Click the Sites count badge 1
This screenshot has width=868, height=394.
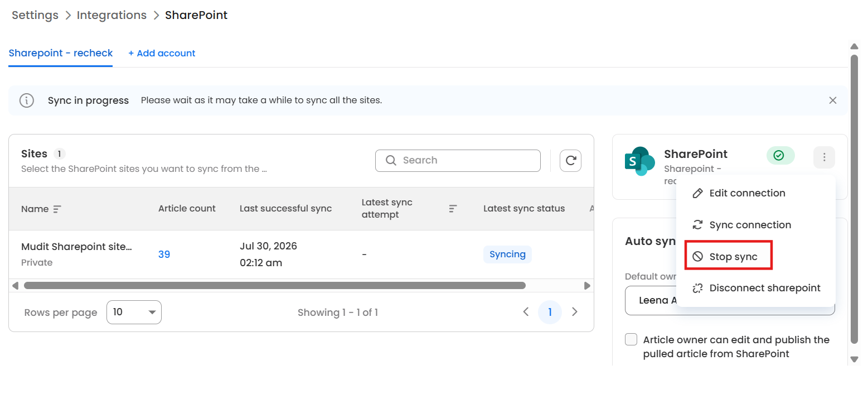[x=60, y=154]
